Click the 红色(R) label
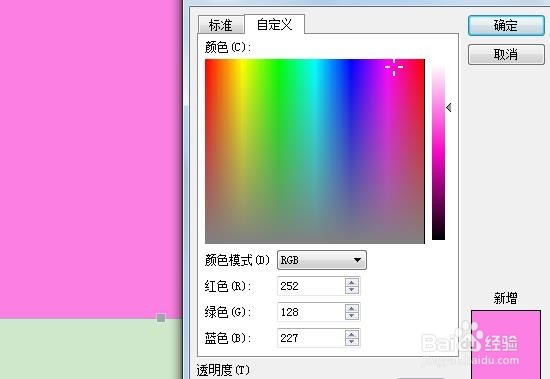The image size is (550, 379). (228, 286)
